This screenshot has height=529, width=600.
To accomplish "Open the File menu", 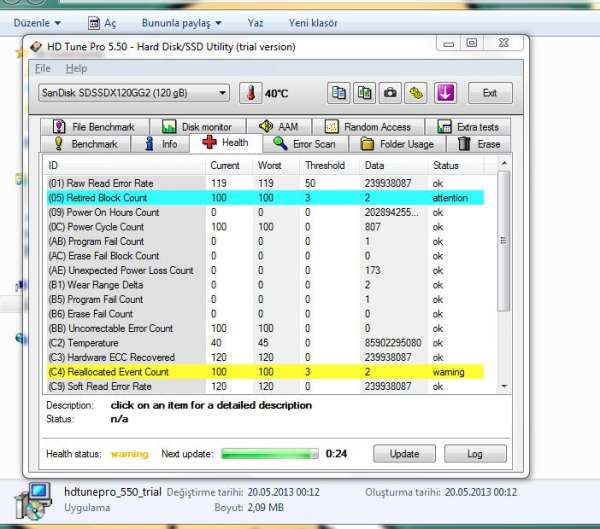I will 42,69.
